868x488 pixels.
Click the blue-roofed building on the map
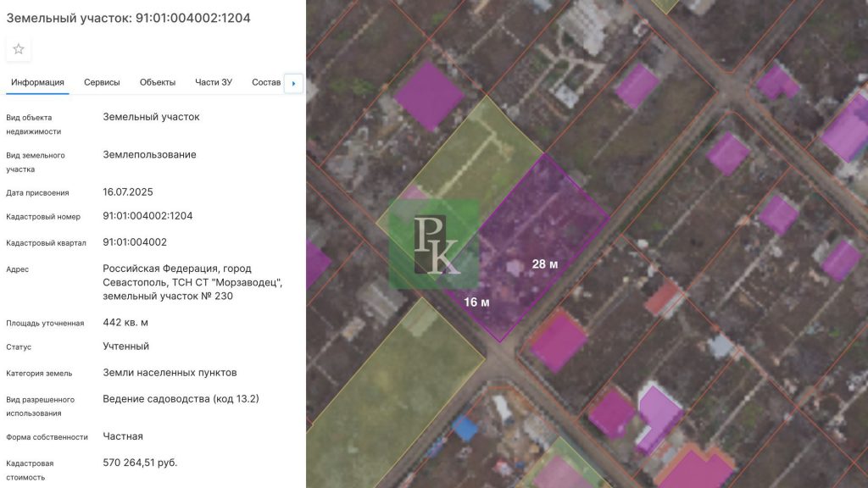tap(465, 428)
